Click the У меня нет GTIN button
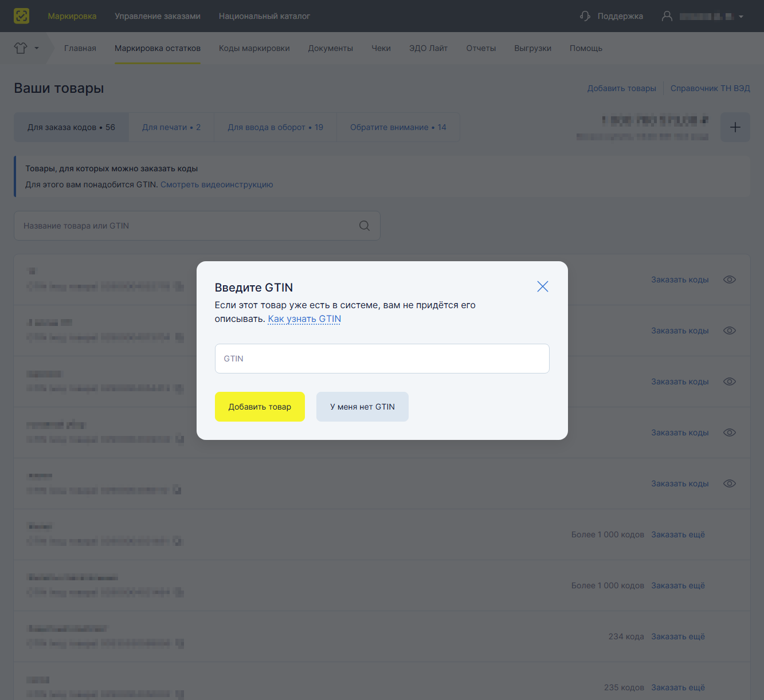 (x=362, y=407)
